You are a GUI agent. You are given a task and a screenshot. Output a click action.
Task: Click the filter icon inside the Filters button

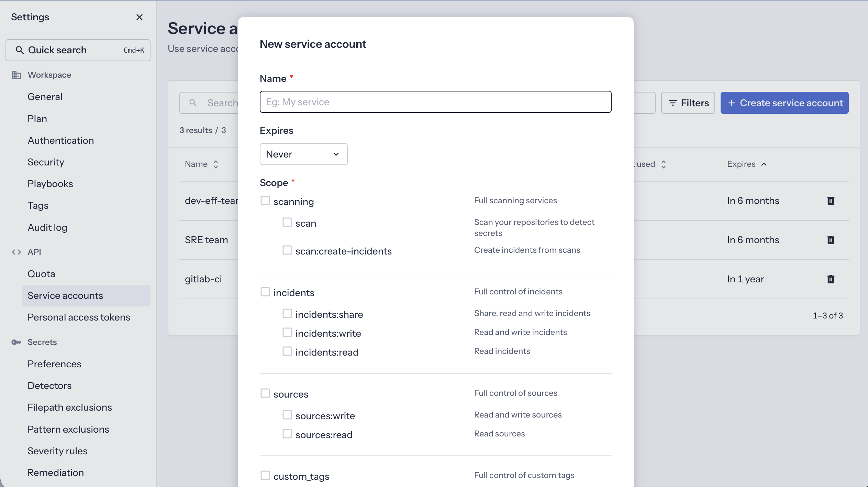tap(672, 103)
